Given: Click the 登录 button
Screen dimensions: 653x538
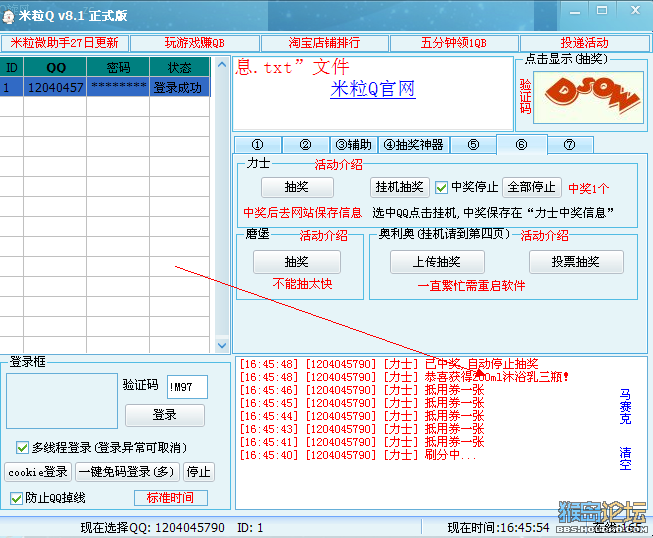Looking at the screenshot, I should tap(165, 415).
